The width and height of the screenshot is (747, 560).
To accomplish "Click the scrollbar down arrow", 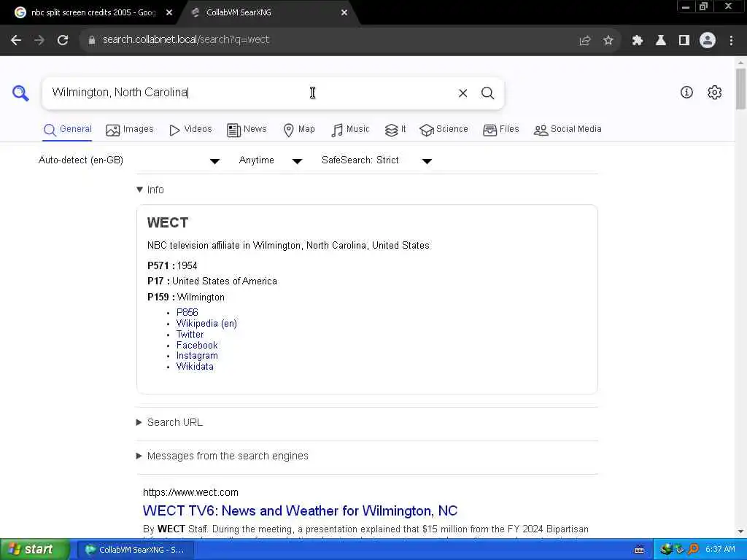I will point(740,532).
